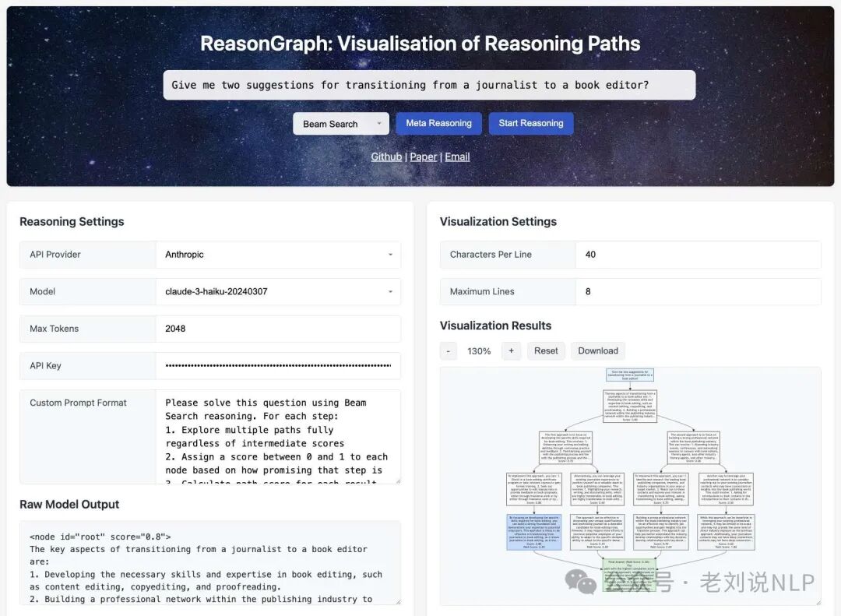841x616 pixels.
Task: Click the Maximum Lines field
Action: pos(698,292)
